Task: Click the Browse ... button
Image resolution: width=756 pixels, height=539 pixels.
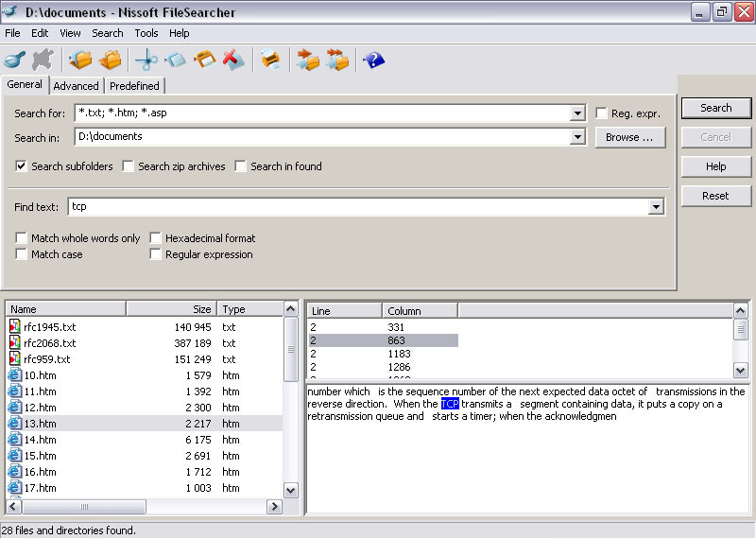Action: (x=629, y=137)
